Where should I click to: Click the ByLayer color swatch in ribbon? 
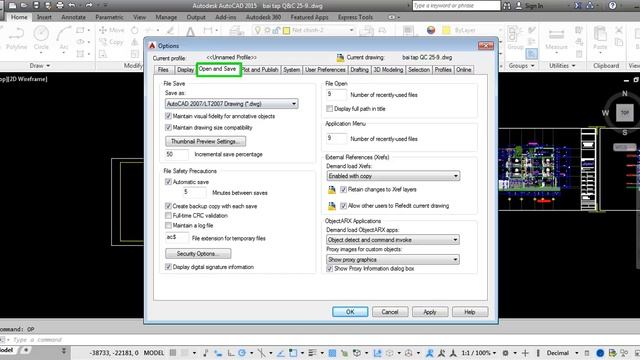(x=447, y=30)
